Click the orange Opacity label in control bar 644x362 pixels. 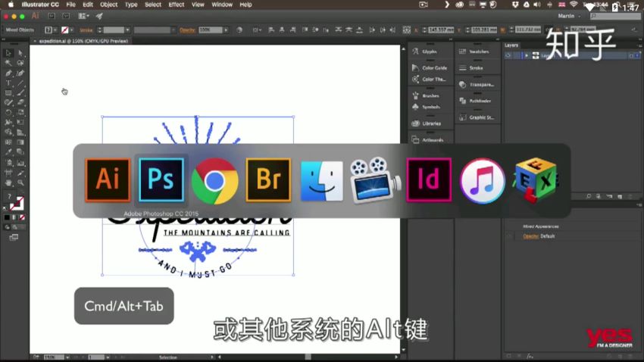(187, 30)
